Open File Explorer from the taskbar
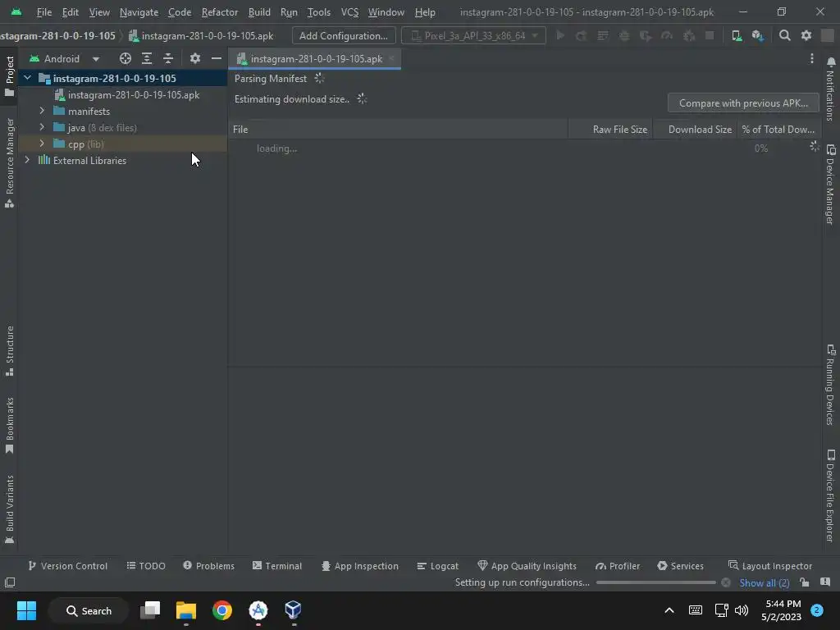 [x=186, y=610]
